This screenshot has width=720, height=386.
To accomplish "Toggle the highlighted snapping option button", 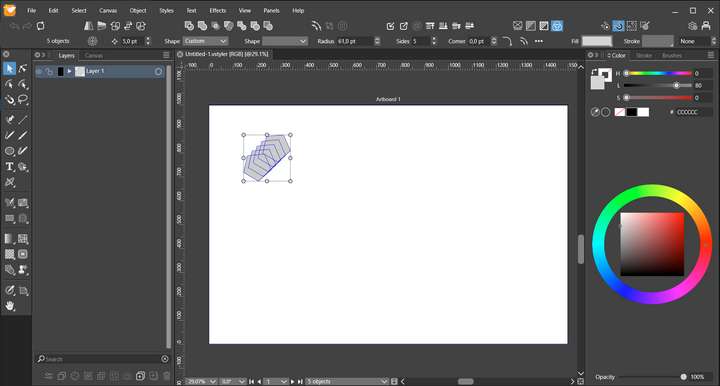I will (619, 26).
